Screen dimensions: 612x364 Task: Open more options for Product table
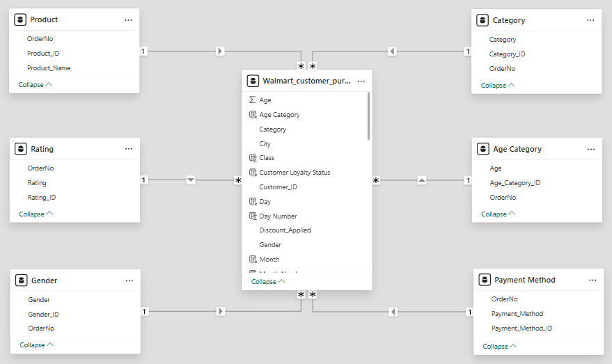pyautogui.click(x=128, y=20)
